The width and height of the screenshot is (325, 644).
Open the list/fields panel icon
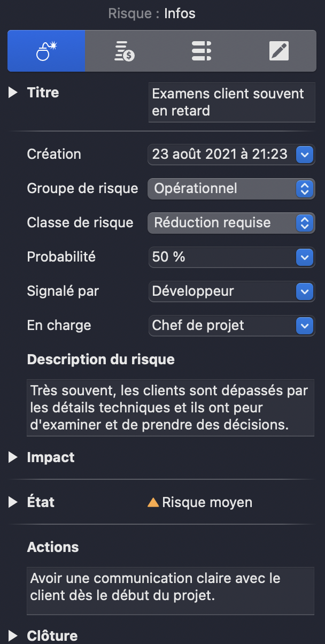(201, 50)
